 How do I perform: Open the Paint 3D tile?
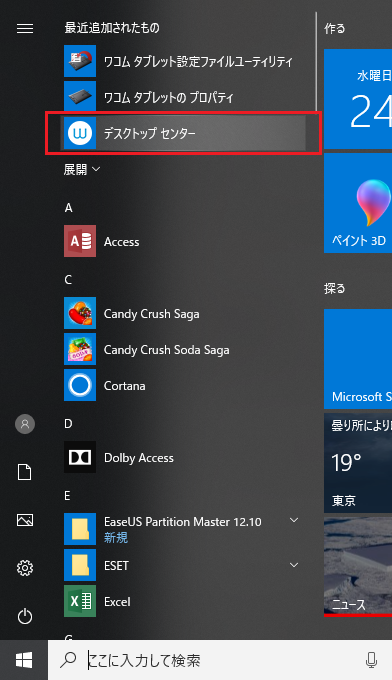(x=358, y=203)
